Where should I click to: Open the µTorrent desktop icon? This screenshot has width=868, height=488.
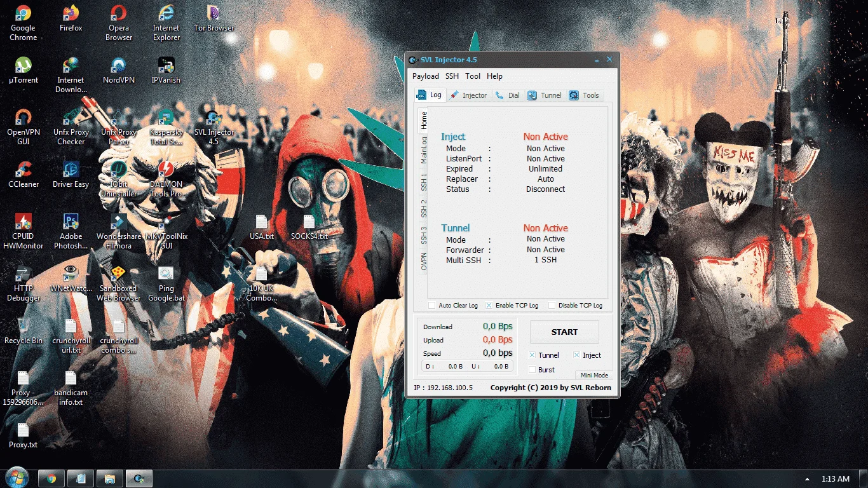(23, 71)
